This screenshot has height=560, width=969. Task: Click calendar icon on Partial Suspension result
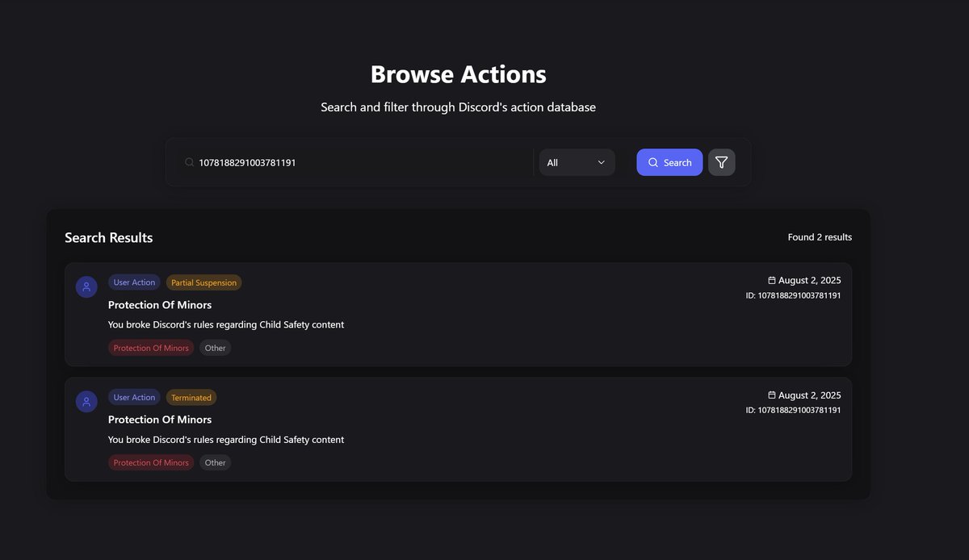(x=771, y=281)
